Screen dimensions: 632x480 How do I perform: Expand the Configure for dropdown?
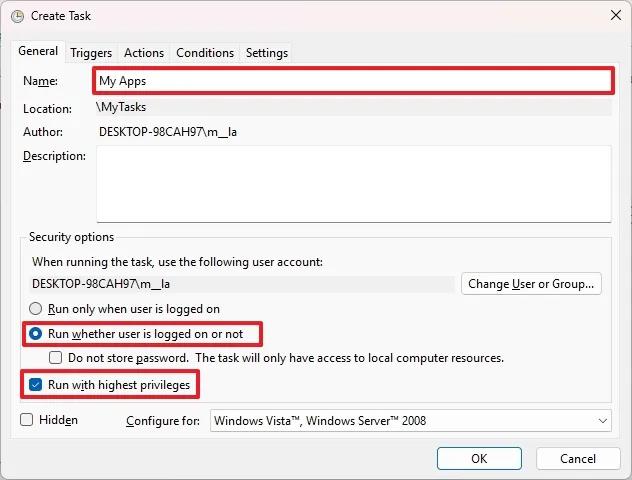pos(410,421)
